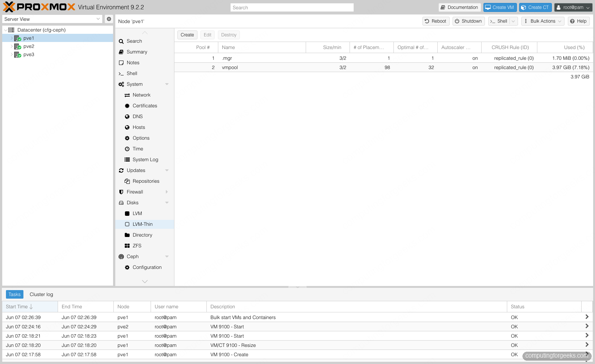Open the Documentation link
Image resolution: width=595 pixels, height=364 pixels.
460,7
